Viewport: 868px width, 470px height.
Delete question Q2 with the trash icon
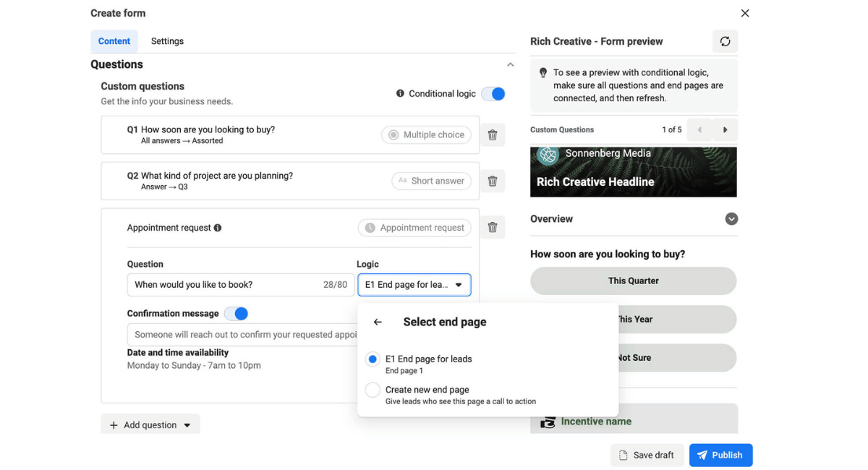click(x=493, y=181)
